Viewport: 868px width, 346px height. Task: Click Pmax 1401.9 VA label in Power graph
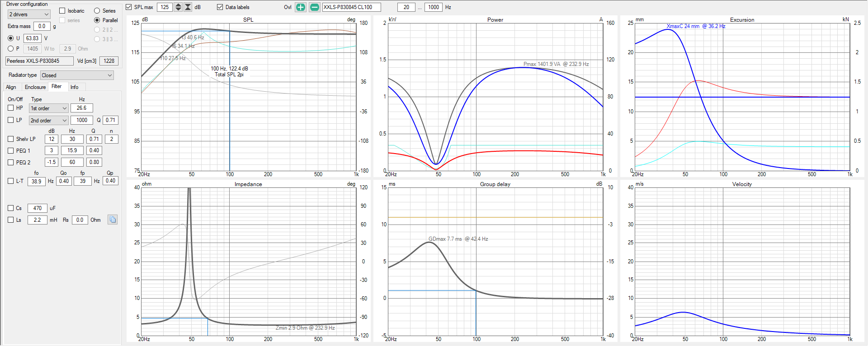click(x=556, y=64)
